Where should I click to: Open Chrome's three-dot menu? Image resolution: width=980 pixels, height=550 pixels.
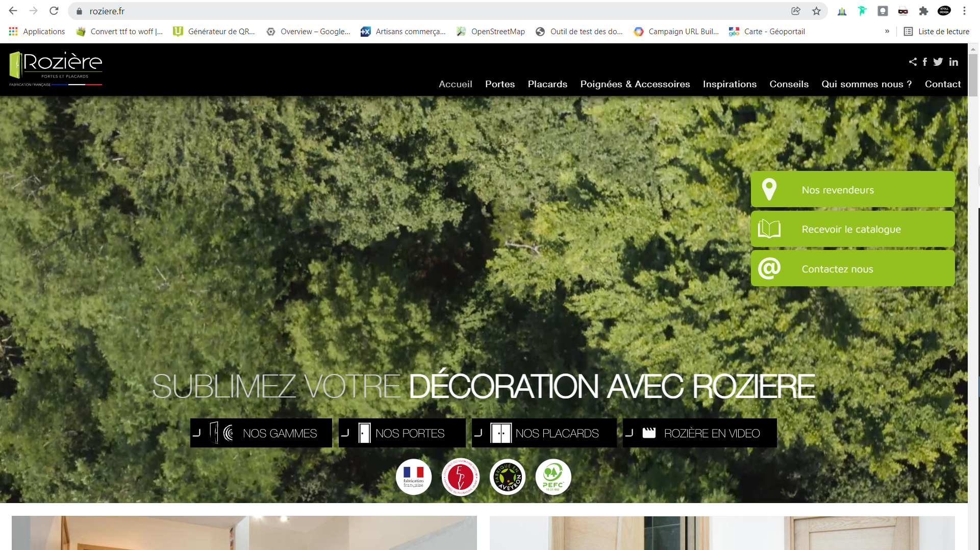[964, 11]
